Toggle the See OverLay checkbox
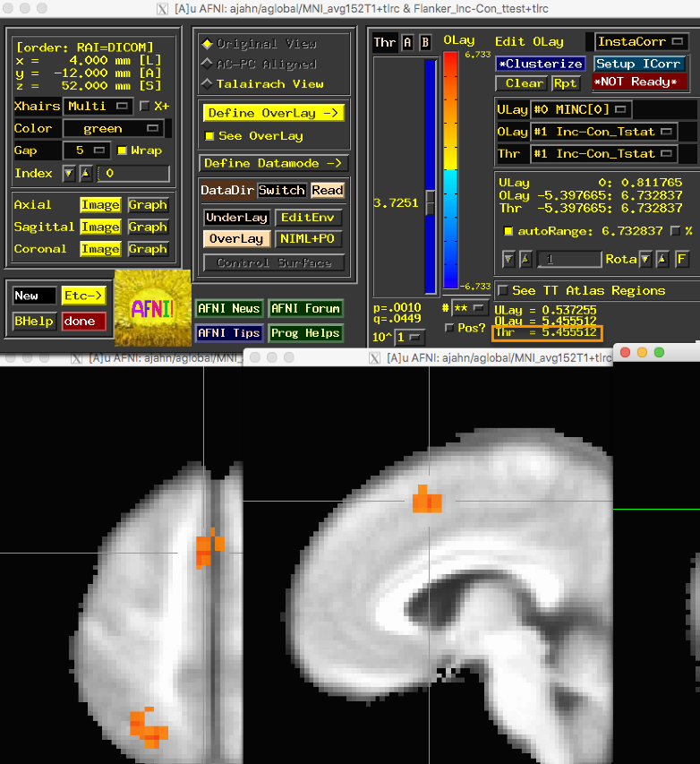The width and height of the screenshot is (700, 764). (x=209, y=136)
